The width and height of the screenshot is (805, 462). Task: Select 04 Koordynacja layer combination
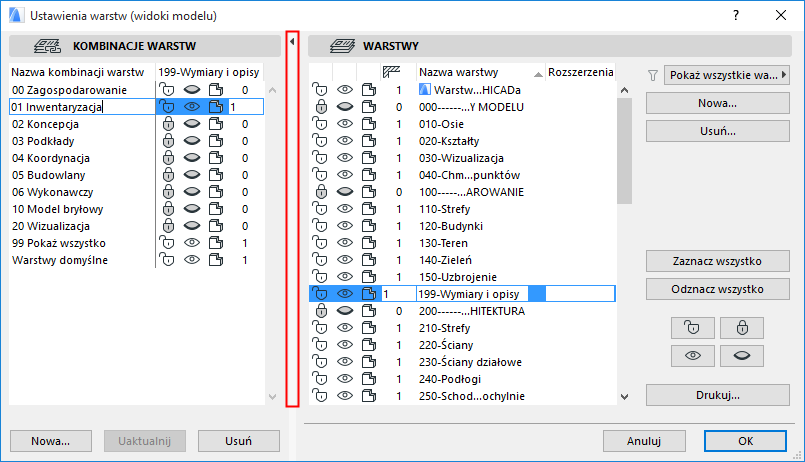coord(51,158)
